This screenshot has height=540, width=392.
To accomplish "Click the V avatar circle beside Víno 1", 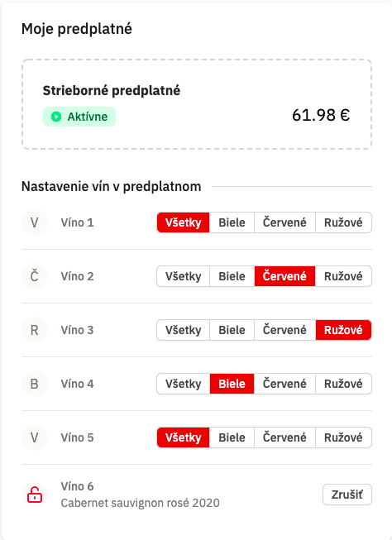I will point(35,222).
